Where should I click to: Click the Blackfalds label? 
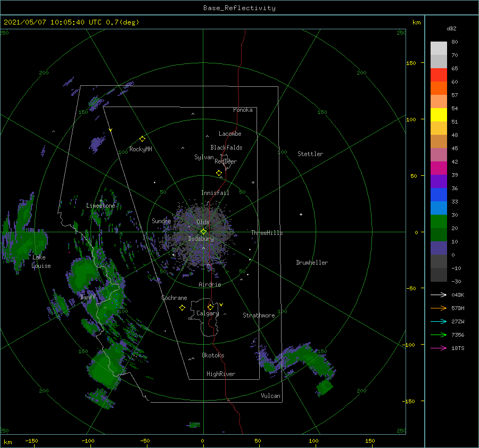(226, 148)
